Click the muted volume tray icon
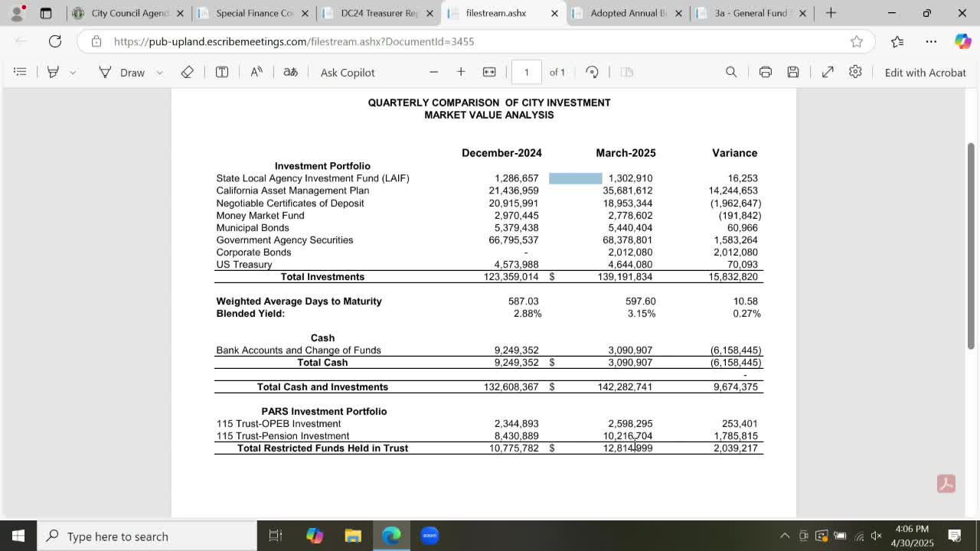 (x=877, y=536)
